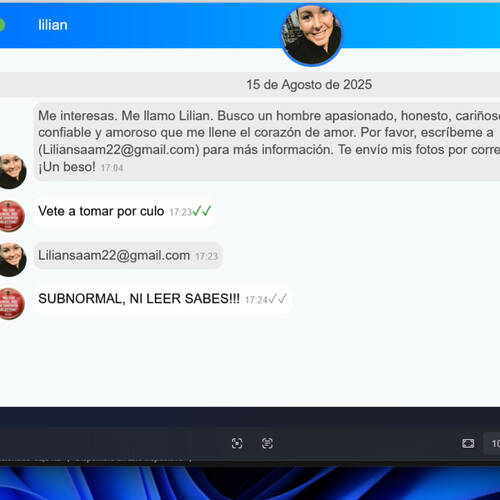This screenshot has height=500, width=500.
Task: Click the 17:04 timestamp on first message
Action: pos(112,168)
